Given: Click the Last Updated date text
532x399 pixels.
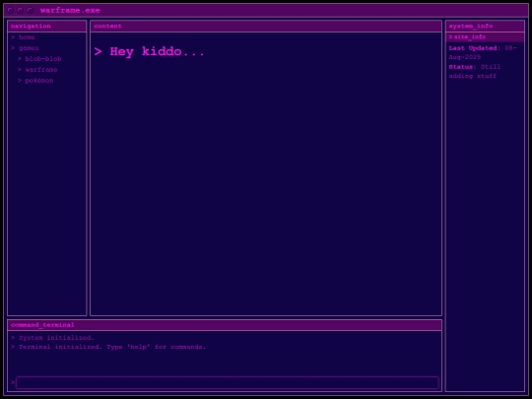Looking at the screenshot, I should point(483,52).
